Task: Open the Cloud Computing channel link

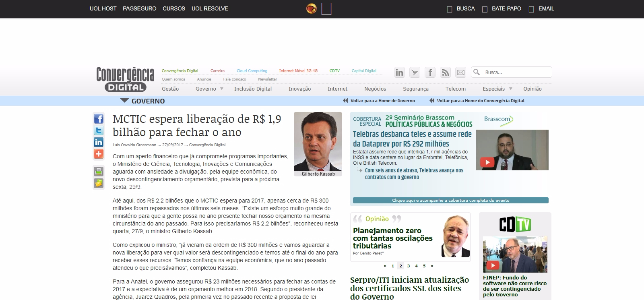Action: click(x=252, y=70)
